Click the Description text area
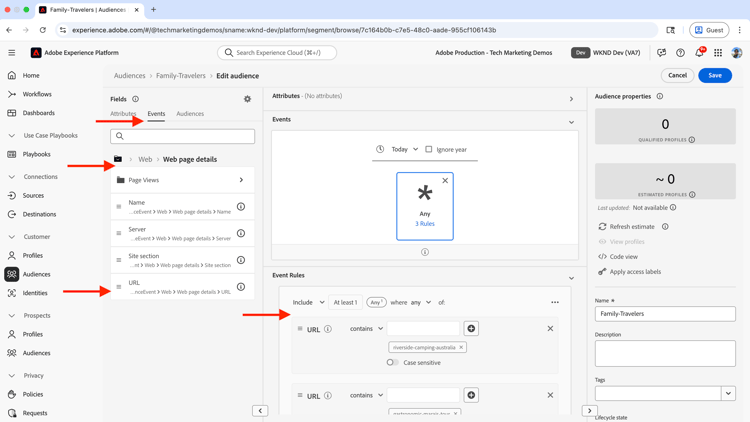Screen dimensions: 750x422 [x=665, y=354]
